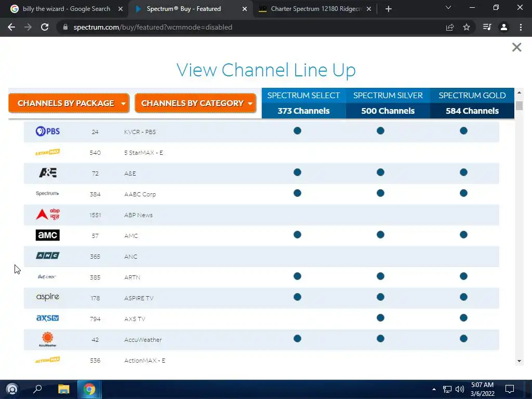Share this page via share icon
Viewport: 532px width, 399px height.
[x=450, y=27]
